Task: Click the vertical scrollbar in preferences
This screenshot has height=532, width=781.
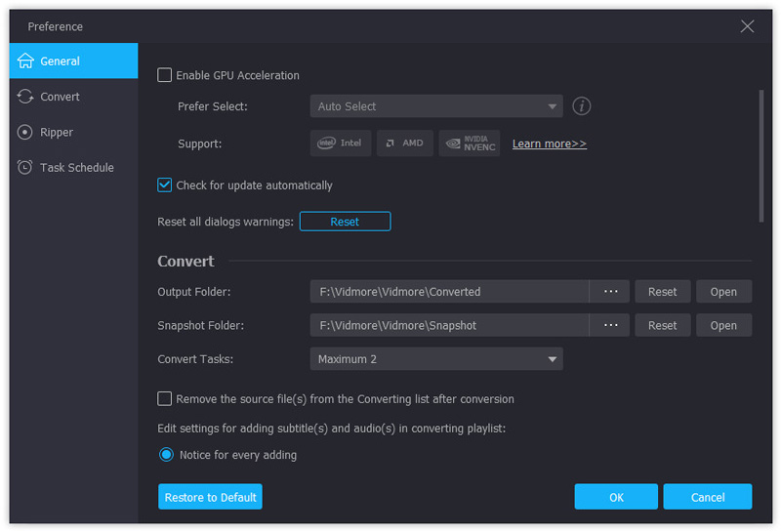Action: click(x=760, y=156)
